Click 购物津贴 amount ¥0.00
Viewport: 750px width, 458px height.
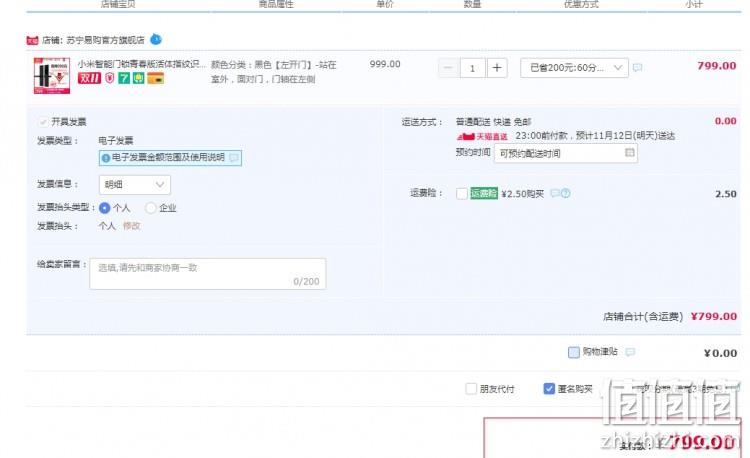tap(720, 353)
